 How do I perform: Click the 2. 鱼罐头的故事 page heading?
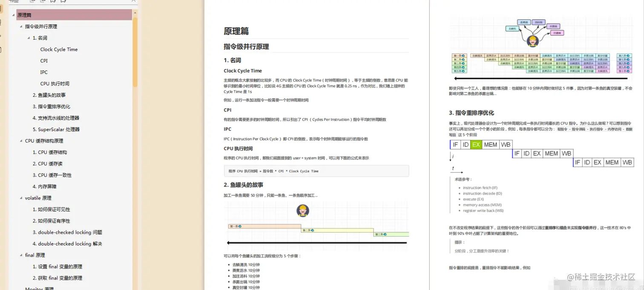pos(243,185)
